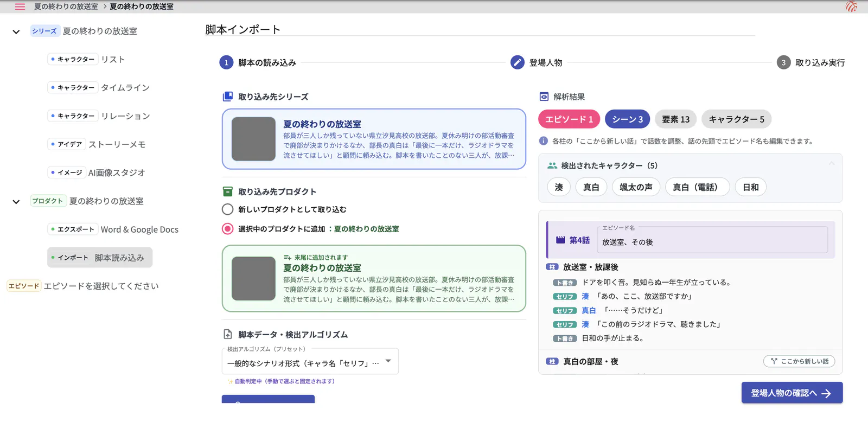Switch to the 要素 13 tab

675,119
